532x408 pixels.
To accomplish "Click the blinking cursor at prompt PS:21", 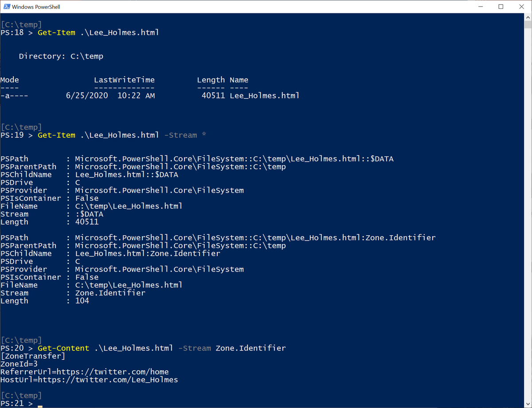I will [x=40, y=406].
